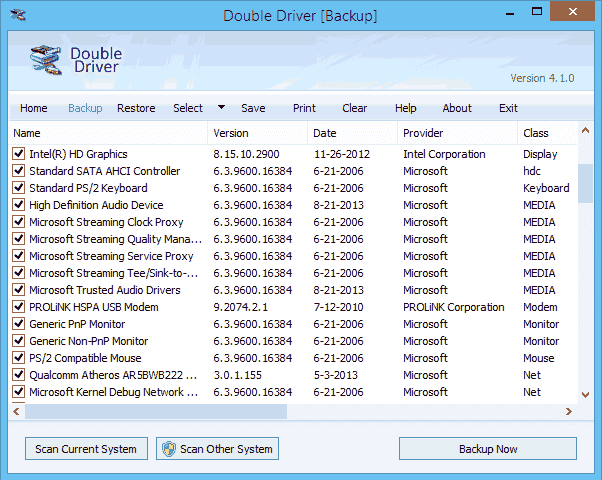Click Version 4.1.0 label

[x=542, y=78]
